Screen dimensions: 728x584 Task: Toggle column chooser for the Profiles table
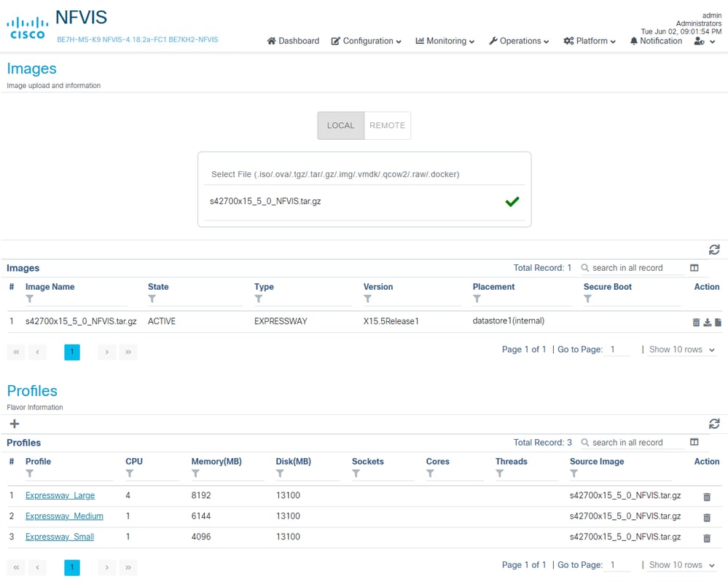click(694, 442)
